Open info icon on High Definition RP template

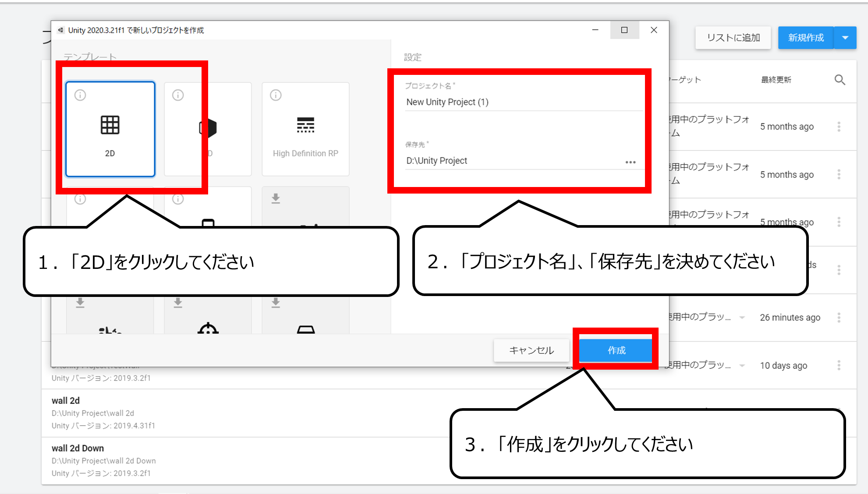tap(276, 95)
